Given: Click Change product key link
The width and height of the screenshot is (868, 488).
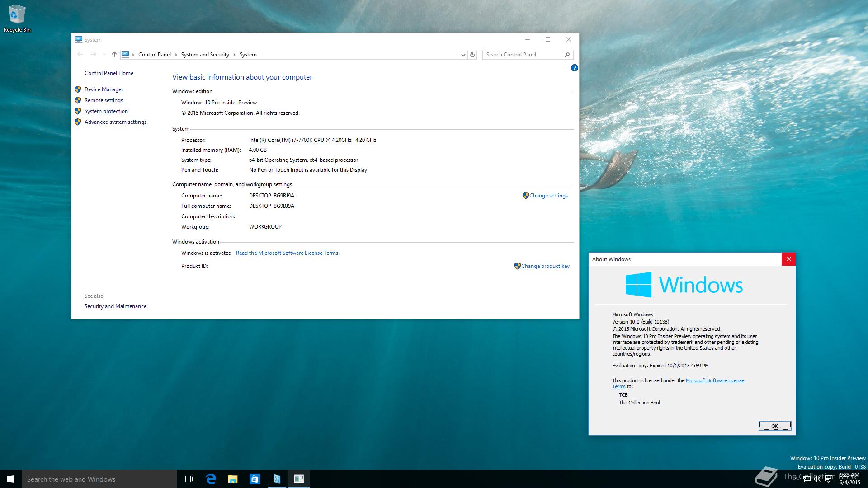Looking at the screenshot, I should (x=545, y=266).
